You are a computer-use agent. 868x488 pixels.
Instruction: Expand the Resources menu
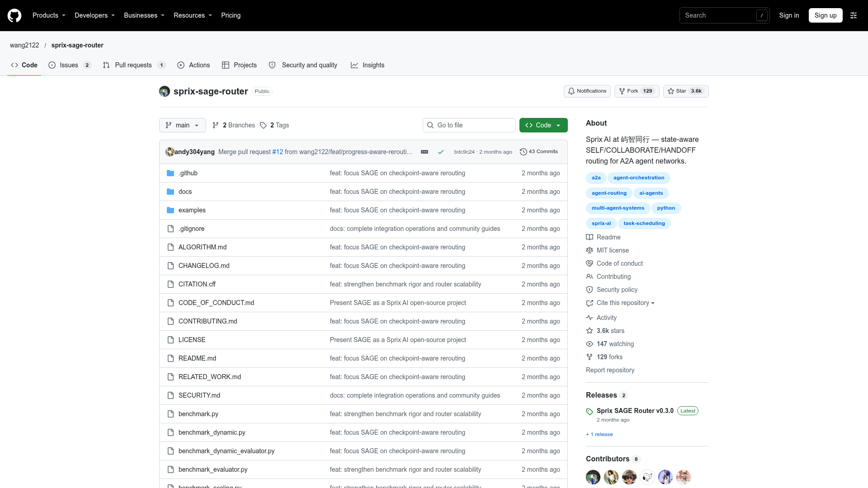click(193, 15)
